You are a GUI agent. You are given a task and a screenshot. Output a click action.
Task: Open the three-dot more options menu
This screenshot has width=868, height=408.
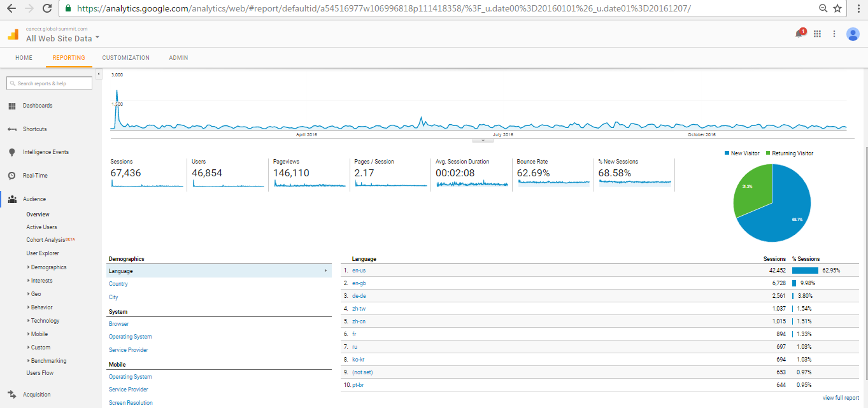coord(834,34)
